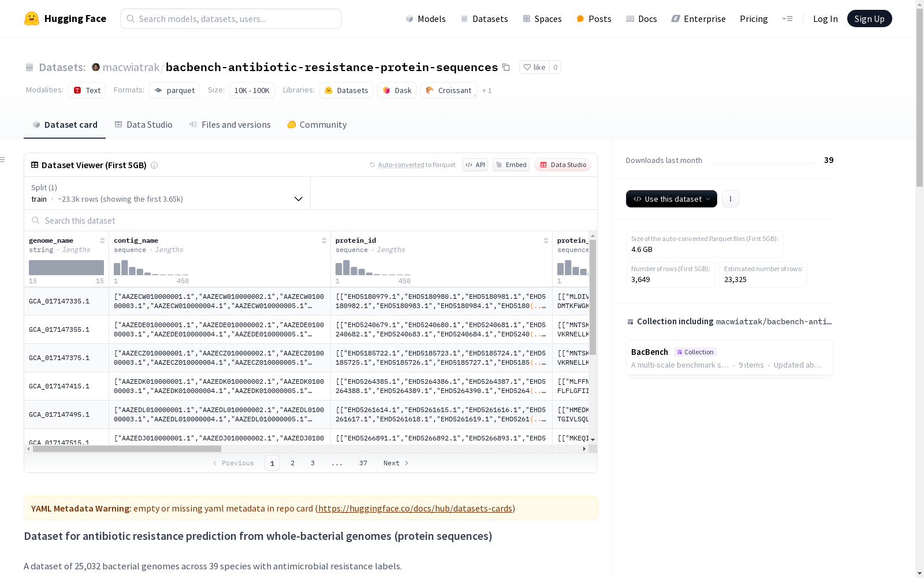Open the Files and versions tab
Screen dimensions: 924x578
pos(230,125)
